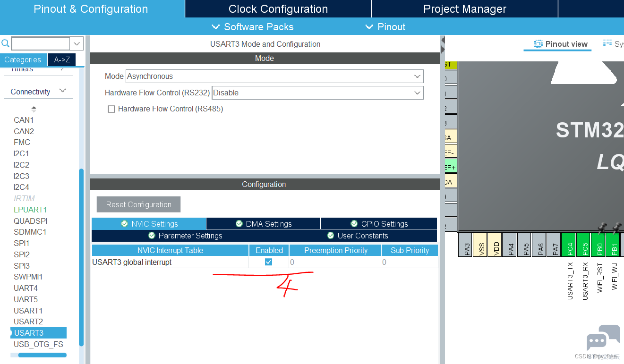
Task: Open the Pinout view chip icon
Action: 538,44
